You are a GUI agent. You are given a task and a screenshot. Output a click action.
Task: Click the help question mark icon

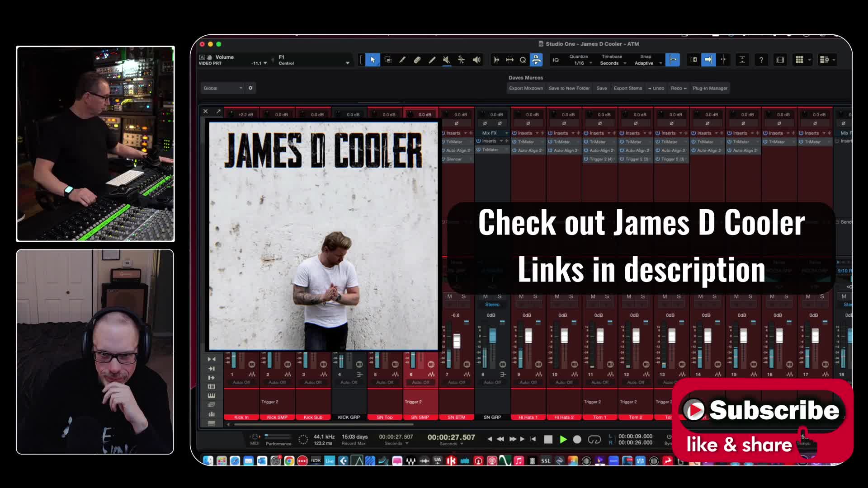click(x=761, y=60)
